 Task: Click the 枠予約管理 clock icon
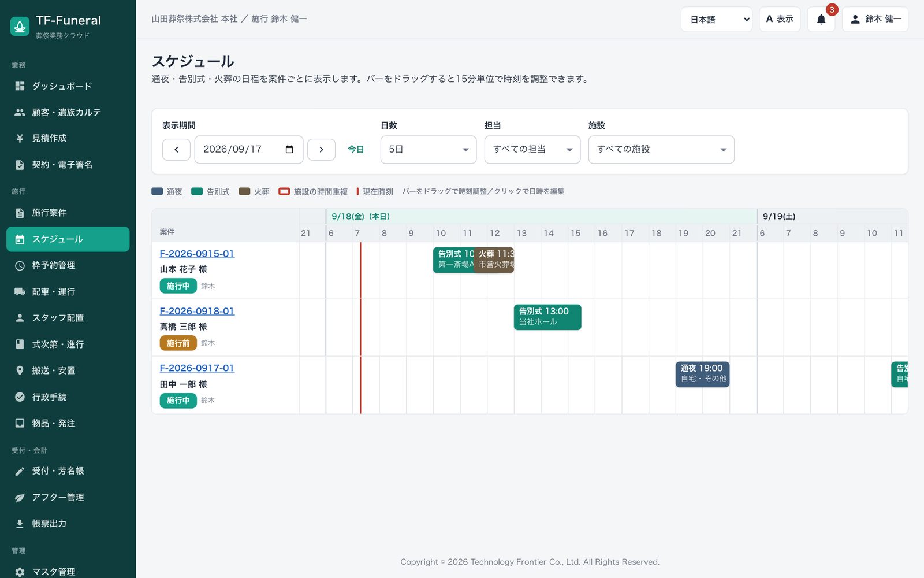coord(20,265)
